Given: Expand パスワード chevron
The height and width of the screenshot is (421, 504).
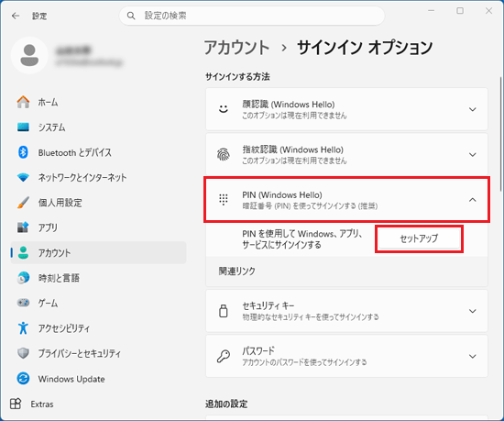Looking at the screenshot, I should (x=472, y=357).
